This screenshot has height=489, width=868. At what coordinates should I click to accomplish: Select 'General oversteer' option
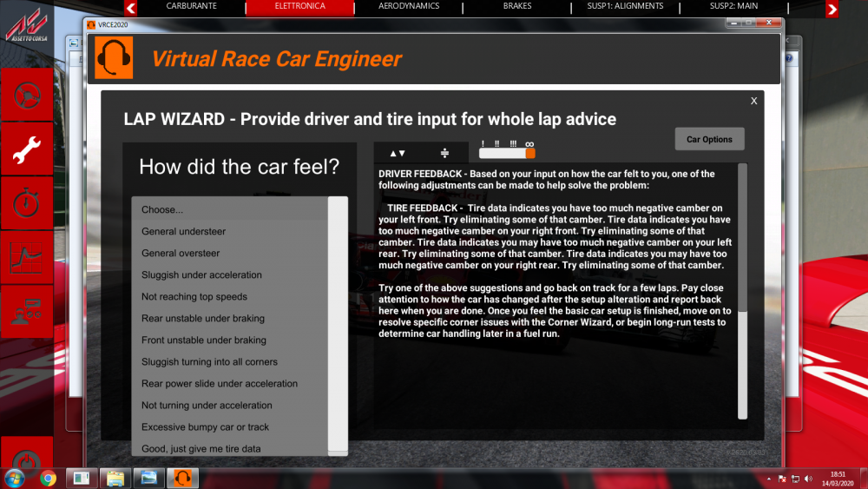pyautogui.click(x=230, y=253)
